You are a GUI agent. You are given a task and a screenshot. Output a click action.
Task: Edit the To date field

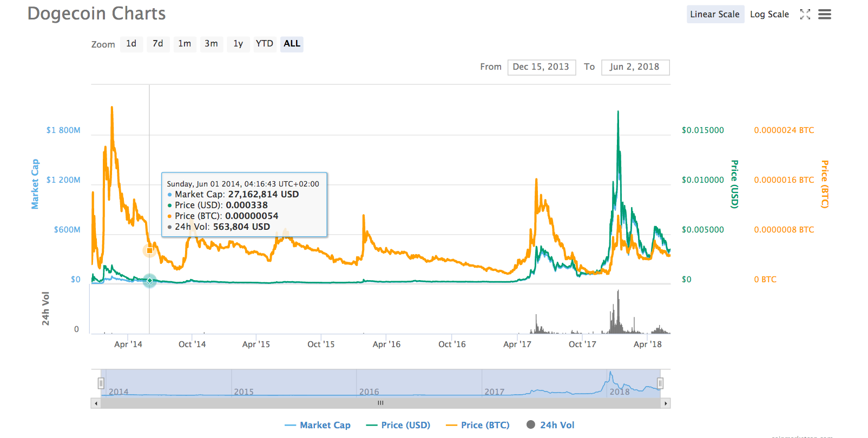tap(635, 67)
